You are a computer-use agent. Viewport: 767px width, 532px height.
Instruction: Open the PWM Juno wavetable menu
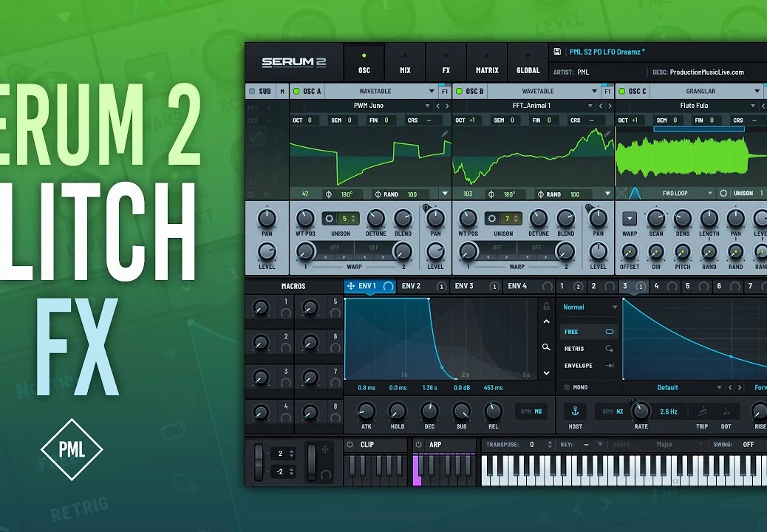tap(369, 106)
